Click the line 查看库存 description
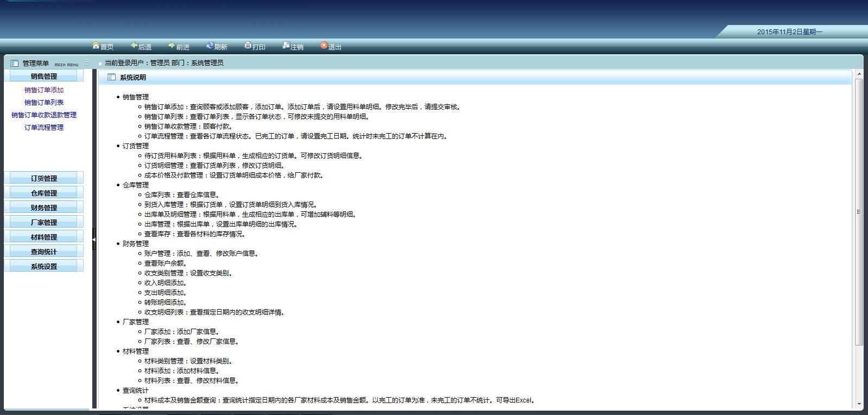 click(195, 234)
